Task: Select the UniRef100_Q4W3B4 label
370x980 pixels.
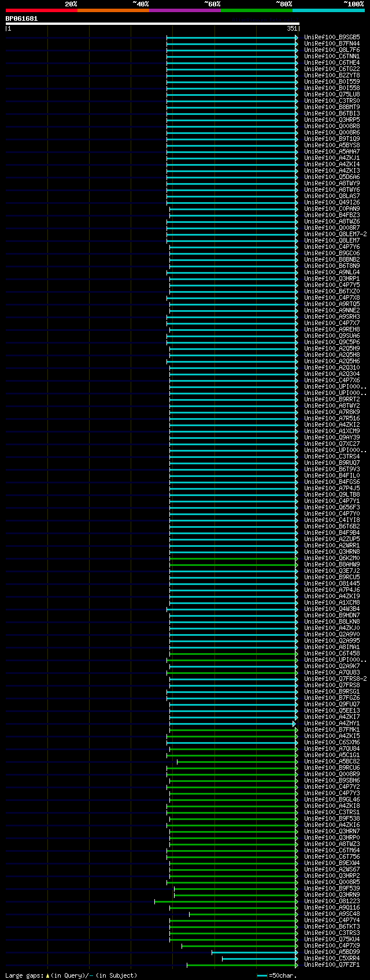Action: pos(332,609)
